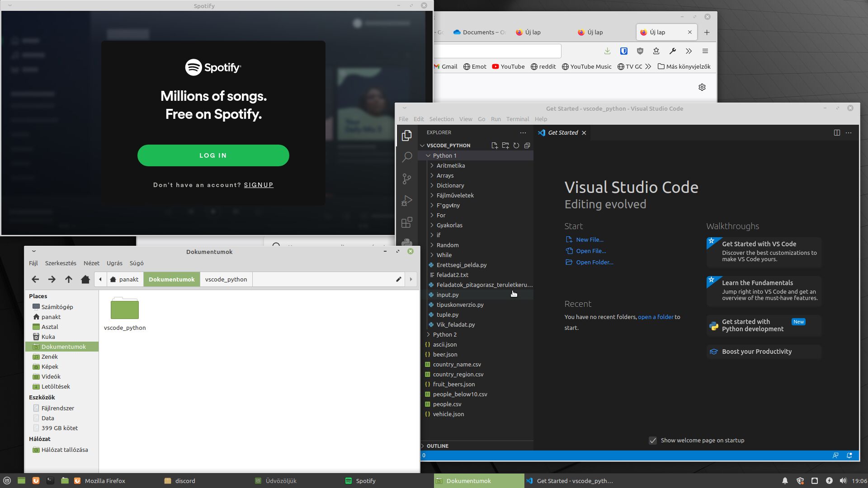Open the Selection menu in VS Code
The height and width of the screenshot is (488, 868).
pos(441,119)
